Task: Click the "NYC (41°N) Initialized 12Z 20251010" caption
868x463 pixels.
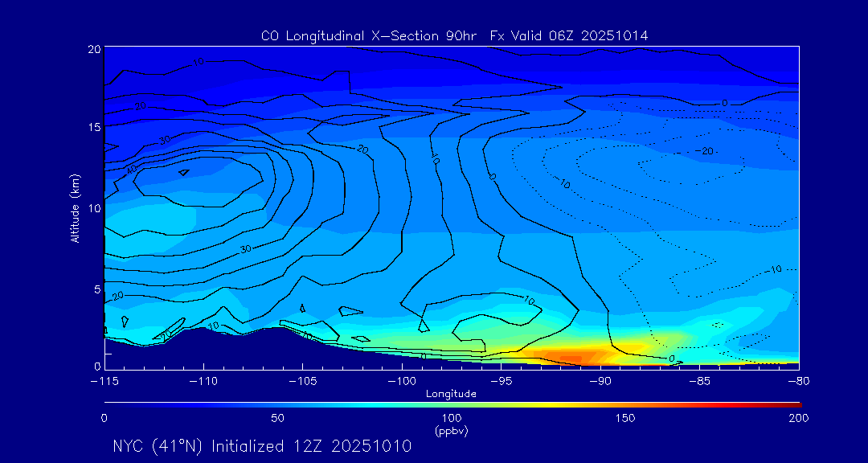Action: pos(262,446)
